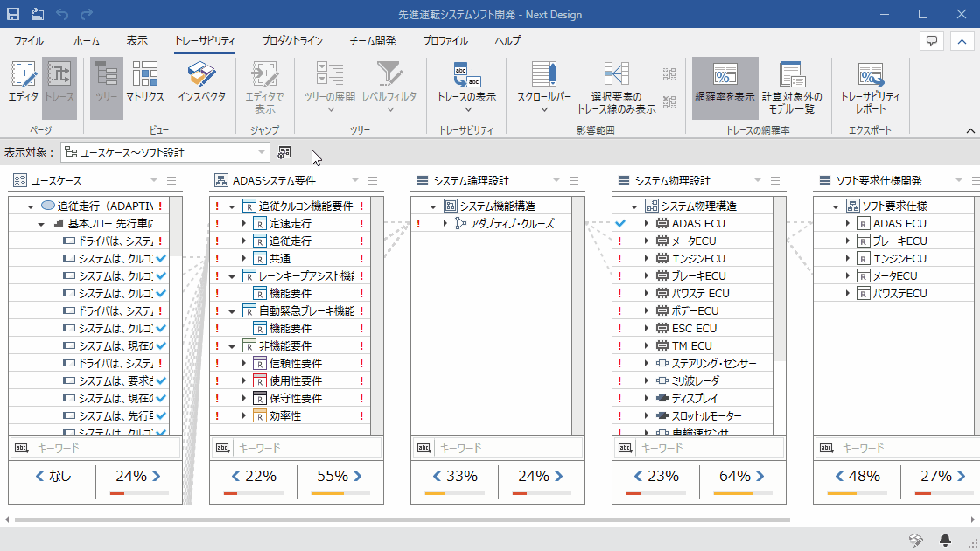Viewport: 980px width, 551px height.
Task: Select the トレース page button
Action: 59,88
